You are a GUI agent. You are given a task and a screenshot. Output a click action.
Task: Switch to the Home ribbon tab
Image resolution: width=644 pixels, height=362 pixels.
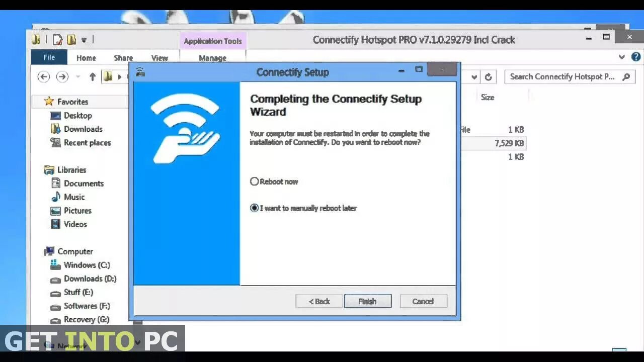click(x=86, y=58)
